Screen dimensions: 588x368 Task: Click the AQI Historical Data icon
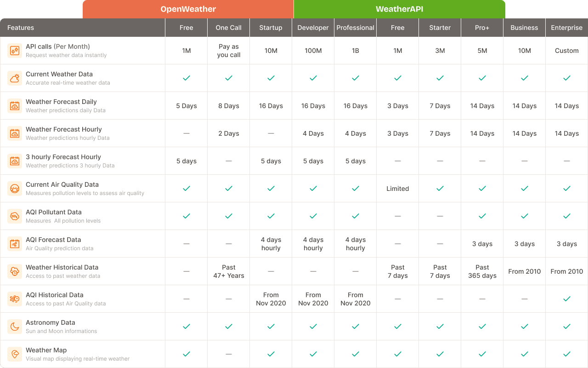click(x=15, y=299)
